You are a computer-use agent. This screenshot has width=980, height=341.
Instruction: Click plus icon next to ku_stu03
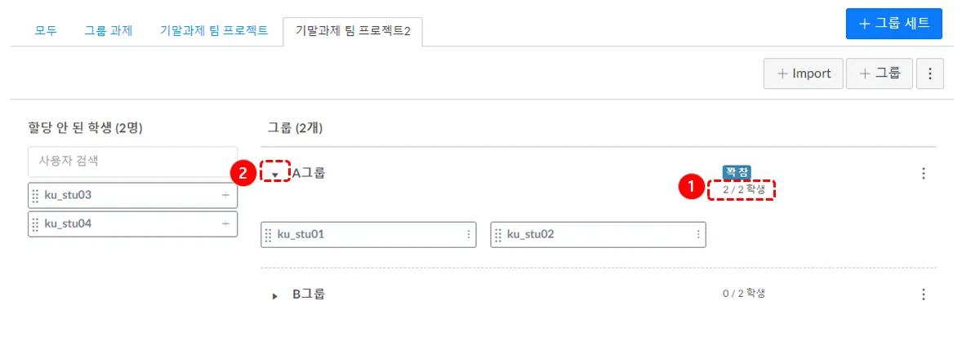225,196
